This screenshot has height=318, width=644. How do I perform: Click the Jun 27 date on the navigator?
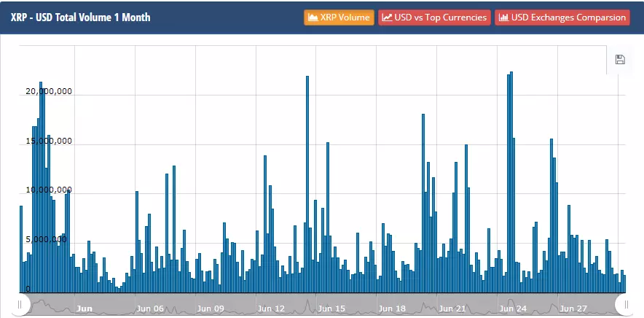pos(573,309)
